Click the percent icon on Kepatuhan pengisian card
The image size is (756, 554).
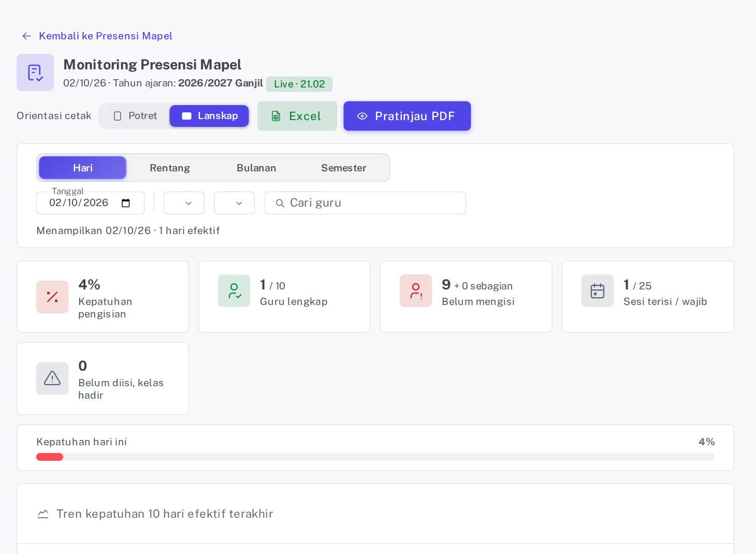[52, 297]
